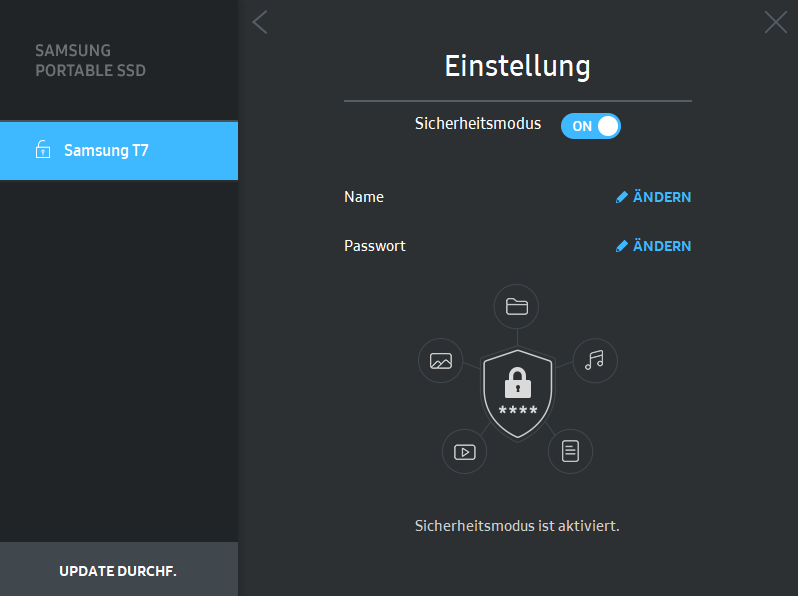This screenshot has width=798, height=596.
Task: Select the Samsung T7 device entry
Action: (x=118, y=151)
